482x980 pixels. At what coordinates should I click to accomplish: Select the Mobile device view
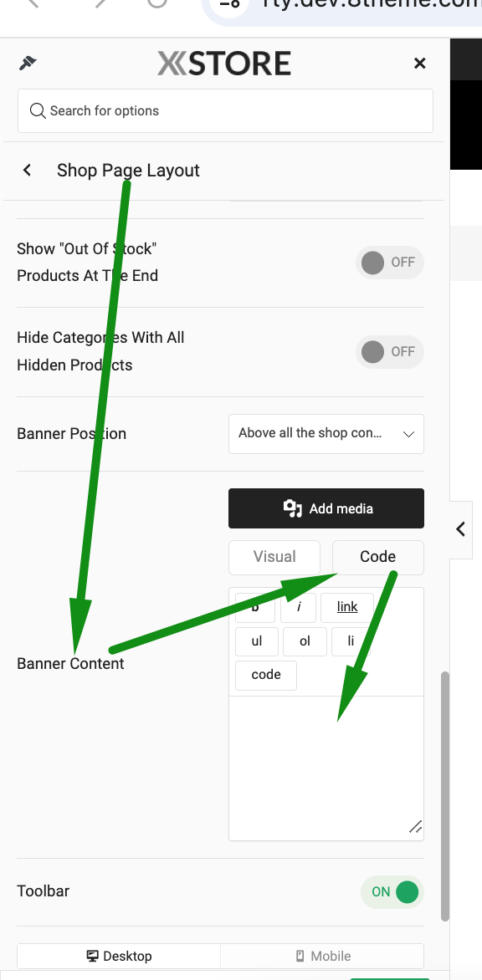pos(322,957)
